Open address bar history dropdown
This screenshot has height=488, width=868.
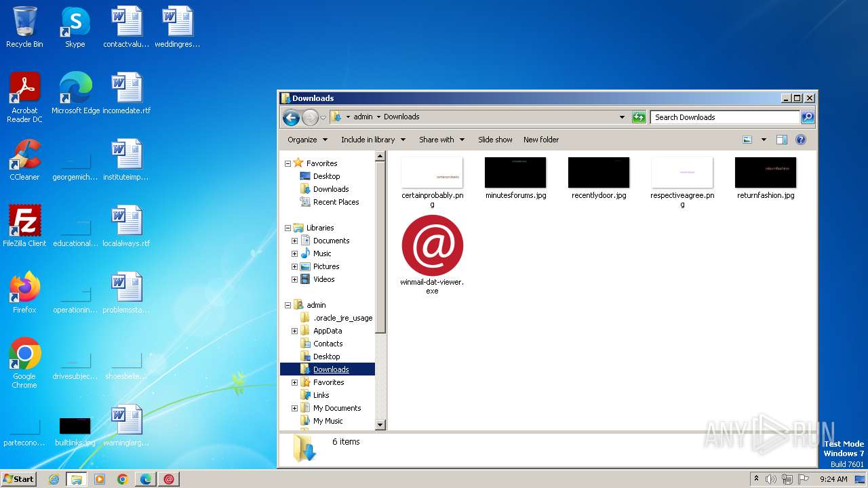(x=622, y=117)
